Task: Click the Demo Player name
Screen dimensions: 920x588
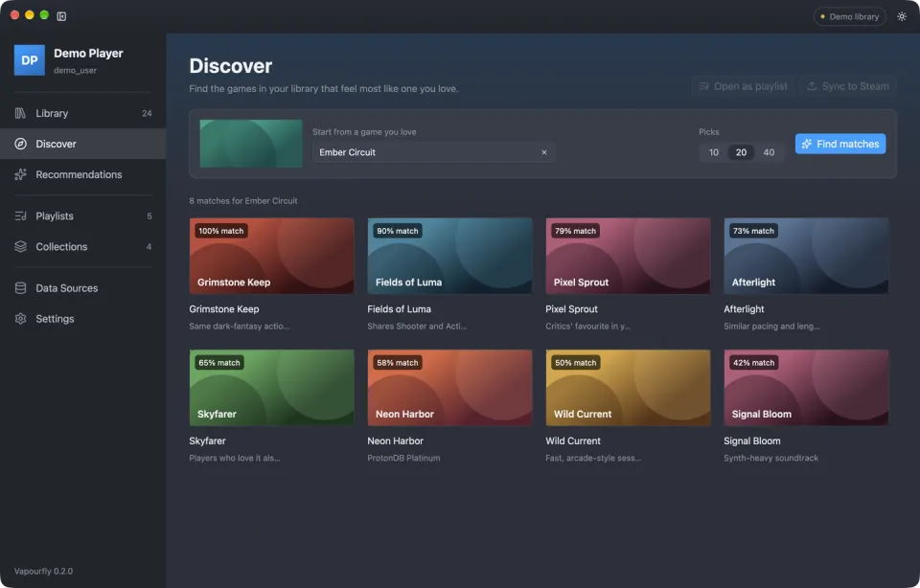Action: pos(88,53)
